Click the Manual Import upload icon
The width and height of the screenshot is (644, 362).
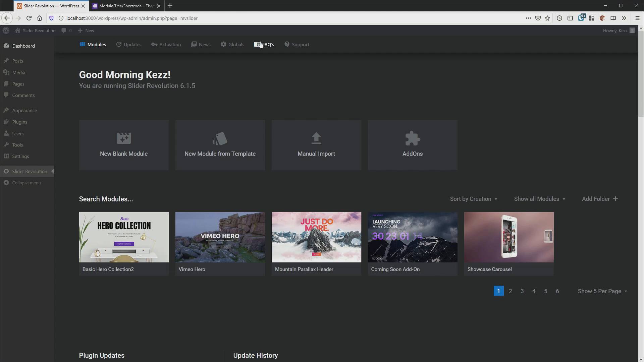point(316,138)
